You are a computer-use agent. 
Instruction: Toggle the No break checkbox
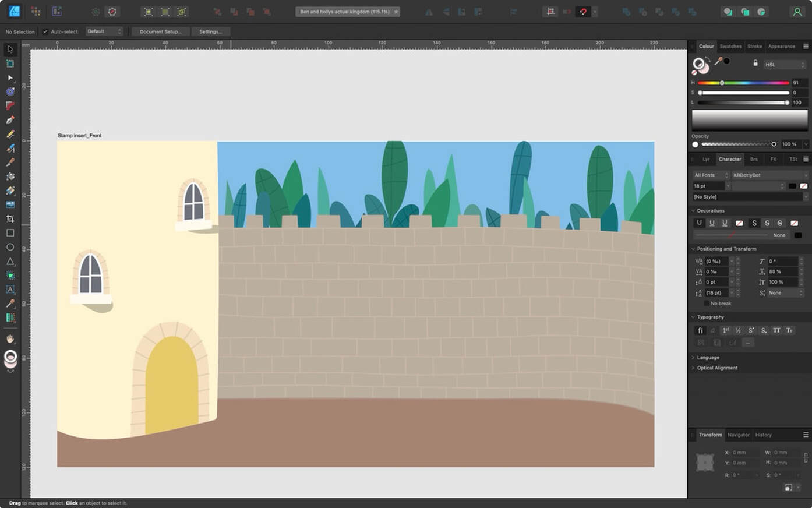(x=707, y=304)
